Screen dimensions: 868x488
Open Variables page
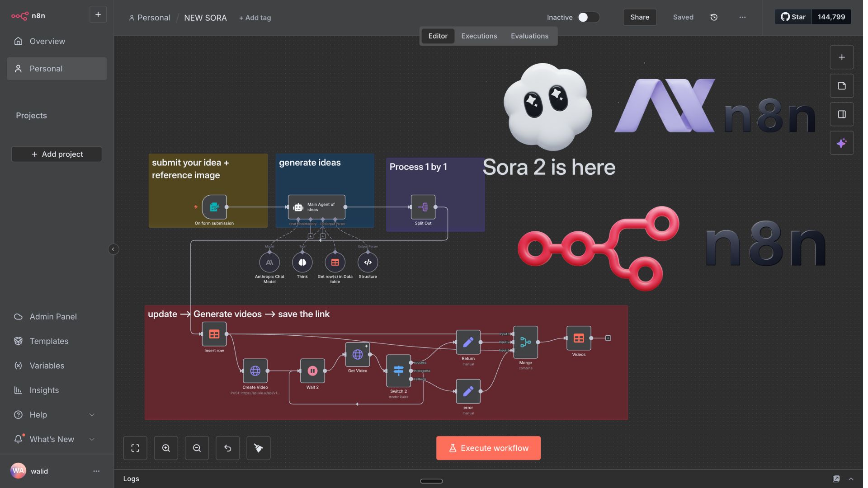57,366
